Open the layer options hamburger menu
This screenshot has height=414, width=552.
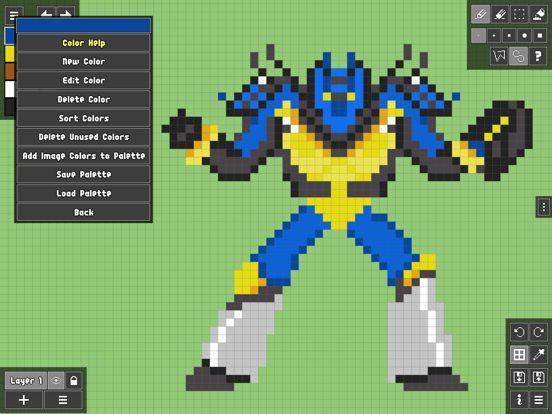[63, 400]
